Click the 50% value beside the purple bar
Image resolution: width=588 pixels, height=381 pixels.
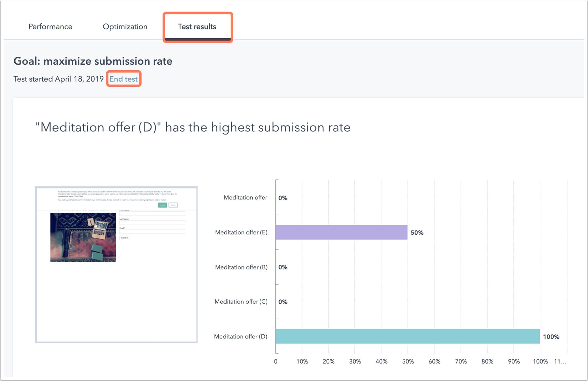[x=417, y=233]
